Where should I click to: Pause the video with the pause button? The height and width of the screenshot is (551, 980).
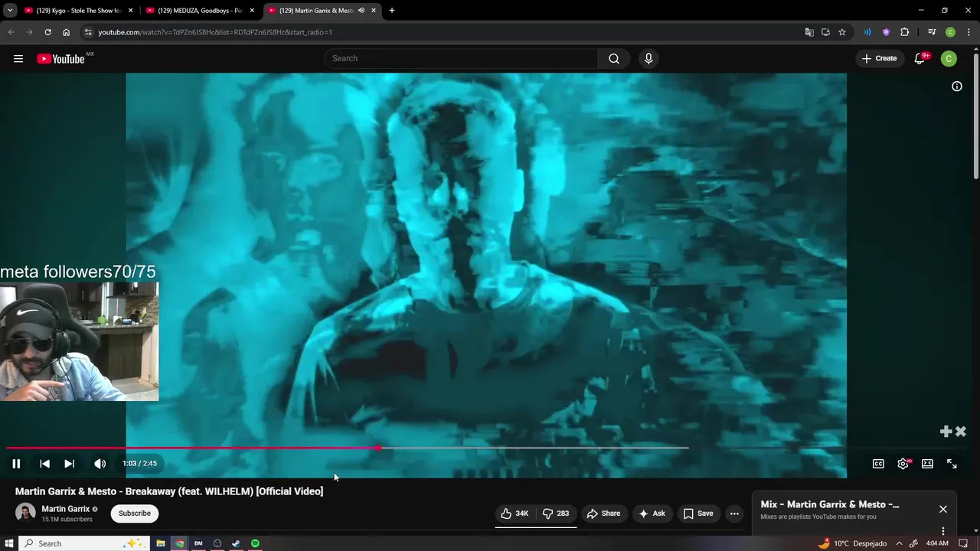[16, 464]
